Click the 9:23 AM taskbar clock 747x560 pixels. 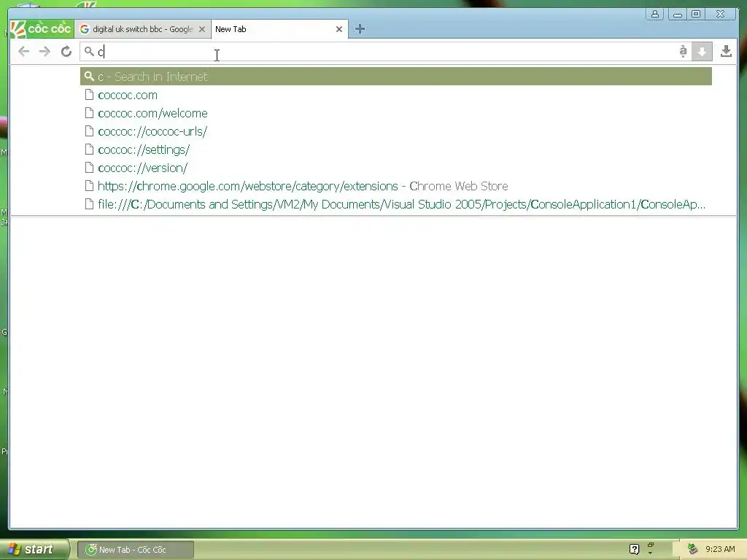coord(720,550)
